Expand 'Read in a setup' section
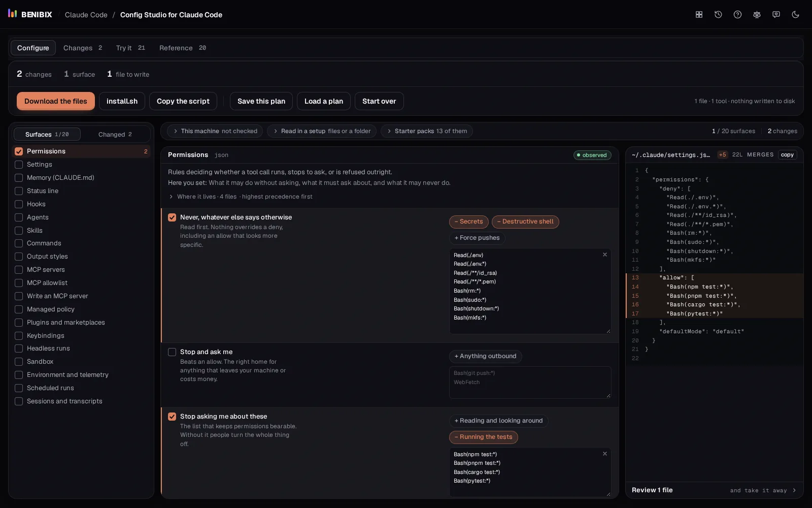Image resolution: width=812 pixels, height=508 pixels. pos(322,131)
